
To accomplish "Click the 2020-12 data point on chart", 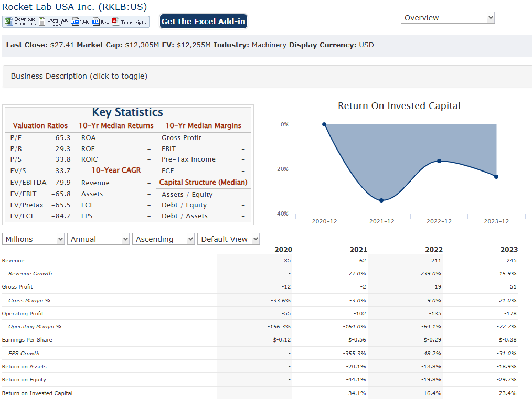I will [324, 124].
